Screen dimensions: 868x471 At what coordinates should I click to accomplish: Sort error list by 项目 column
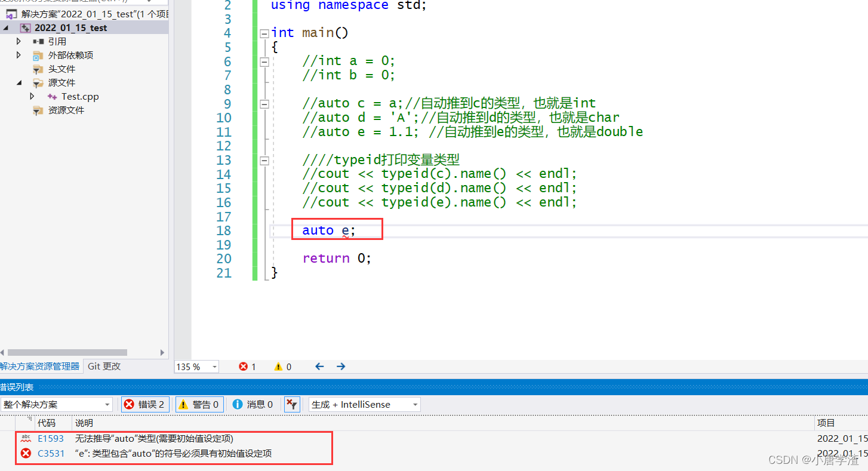[841, 423]
